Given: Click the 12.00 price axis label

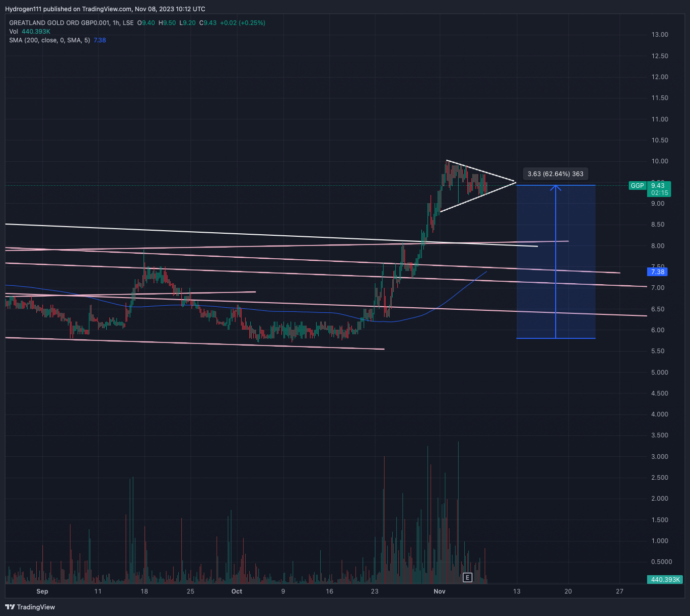Looking at the screenshot, I should click(660, 77).
